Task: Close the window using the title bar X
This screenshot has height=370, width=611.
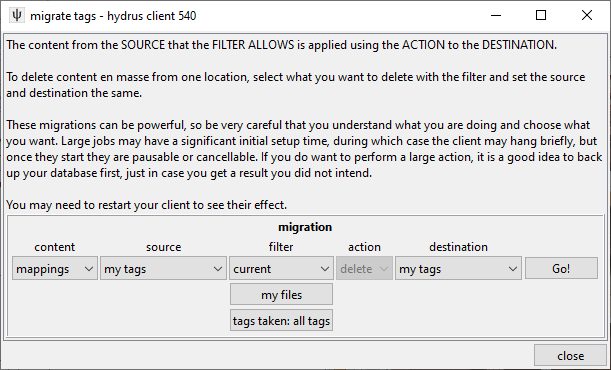Action: coord(586,16)
